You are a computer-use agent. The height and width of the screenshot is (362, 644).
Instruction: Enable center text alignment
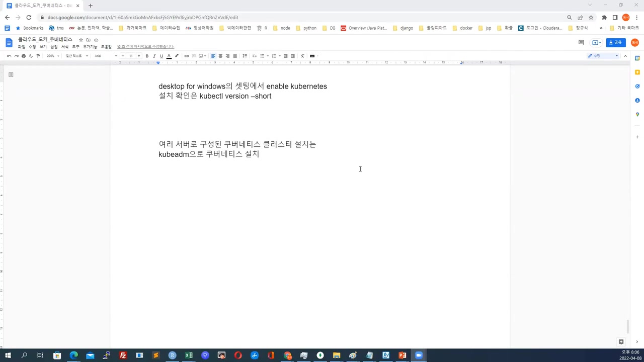click(220, 56)
